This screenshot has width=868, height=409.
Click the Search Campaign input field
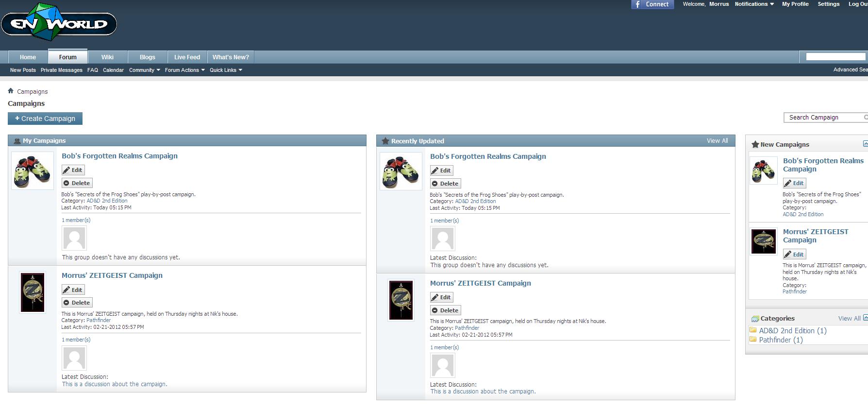825,118
